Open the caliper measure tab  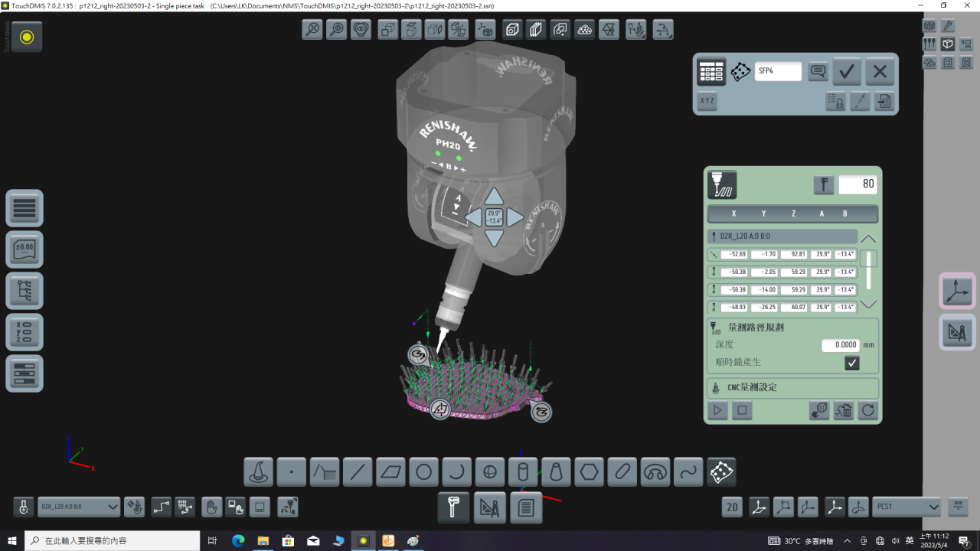pyautogui.click(x=453, y=507)
